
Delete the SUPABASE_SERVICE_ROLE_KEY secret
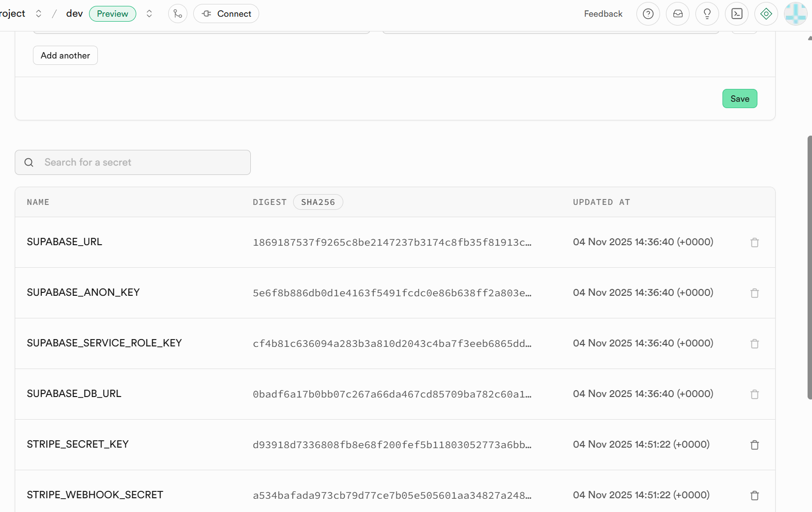[754, 343]
